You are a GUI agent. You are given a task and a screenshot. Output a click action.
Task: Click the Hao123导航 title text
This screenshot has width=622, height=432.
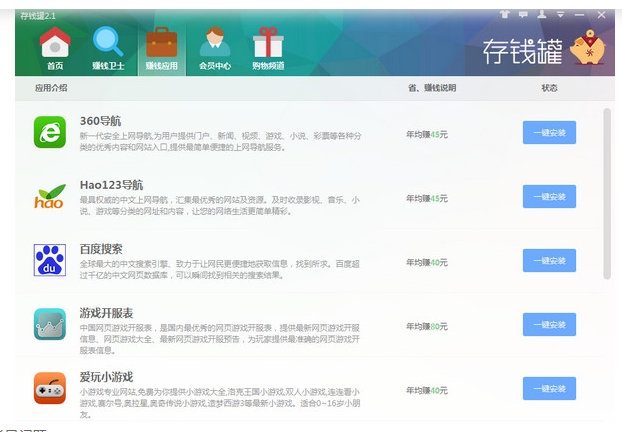(111, 185)
